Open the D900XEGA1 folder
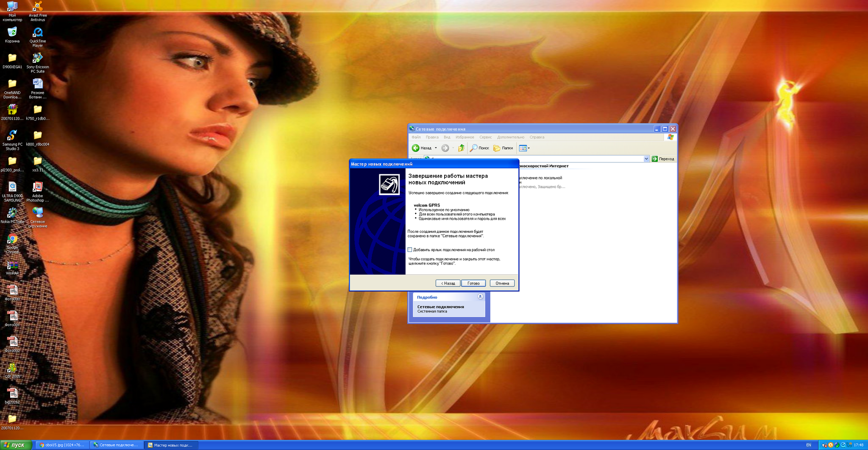The image size is (868, 450). tap(12, 61)
